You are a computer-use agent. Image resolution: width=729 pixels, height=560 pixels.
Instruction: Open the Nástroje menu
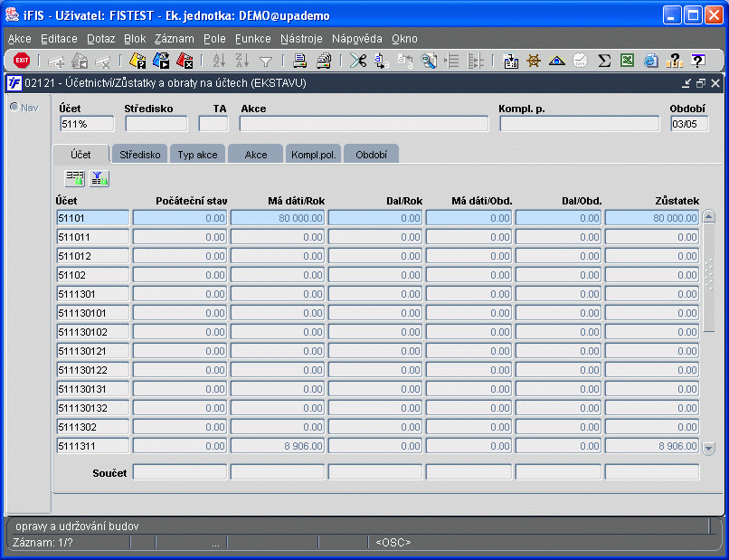coord(301,39)
